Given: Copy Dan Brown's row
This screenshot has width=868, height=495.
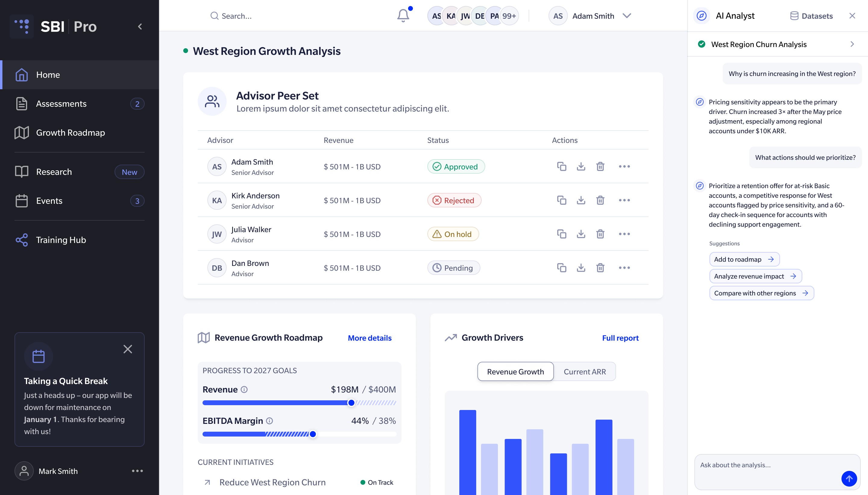Looking at the screenshot, I should 561,268.
